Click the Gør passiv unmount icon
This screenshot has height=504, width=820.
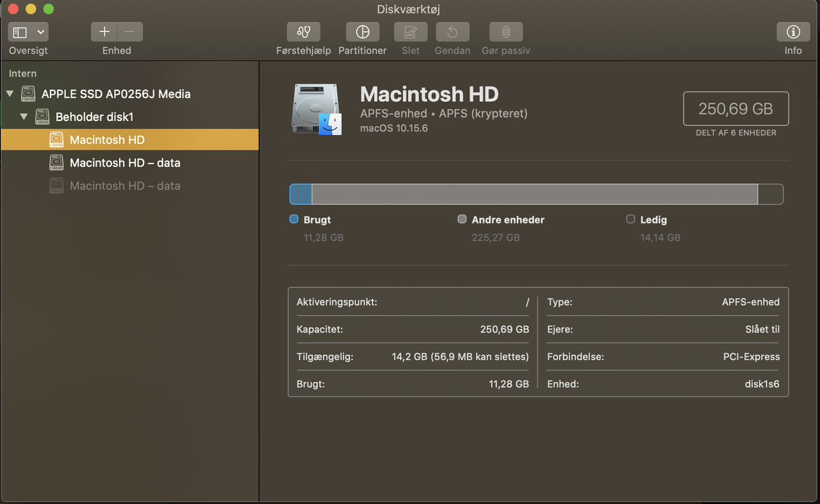click(506, 32)
